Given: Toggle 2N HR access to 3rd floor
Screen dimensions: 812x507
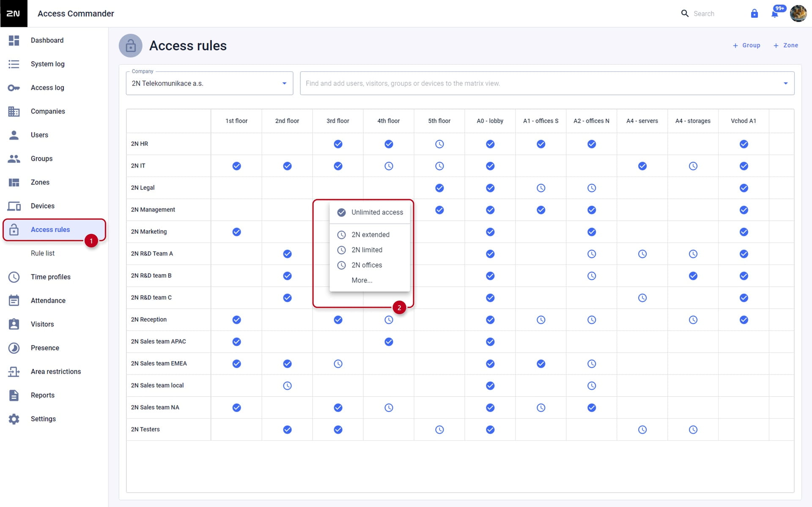Looking at the screenshot, I should click(338, 144).
